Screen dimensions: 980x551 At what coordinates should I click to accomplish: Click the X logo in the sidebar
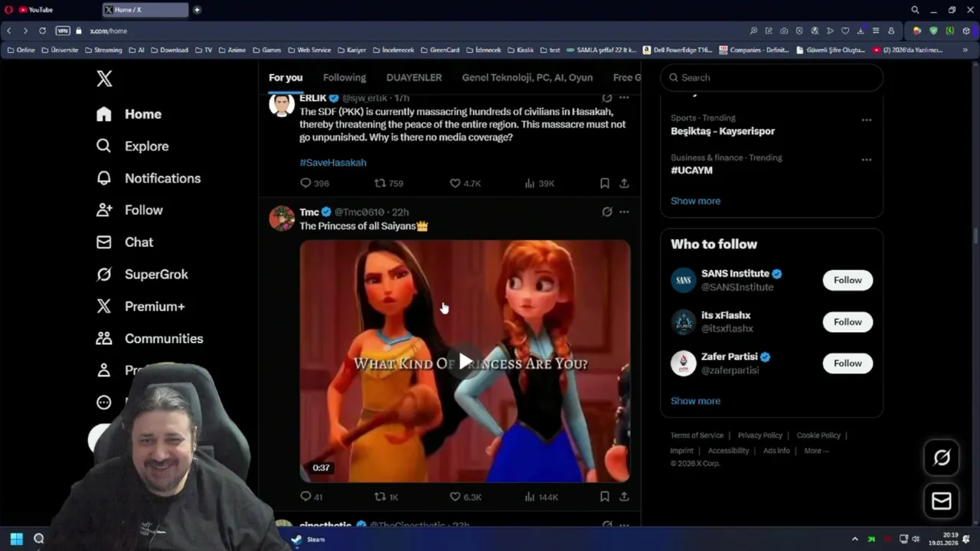104,78
